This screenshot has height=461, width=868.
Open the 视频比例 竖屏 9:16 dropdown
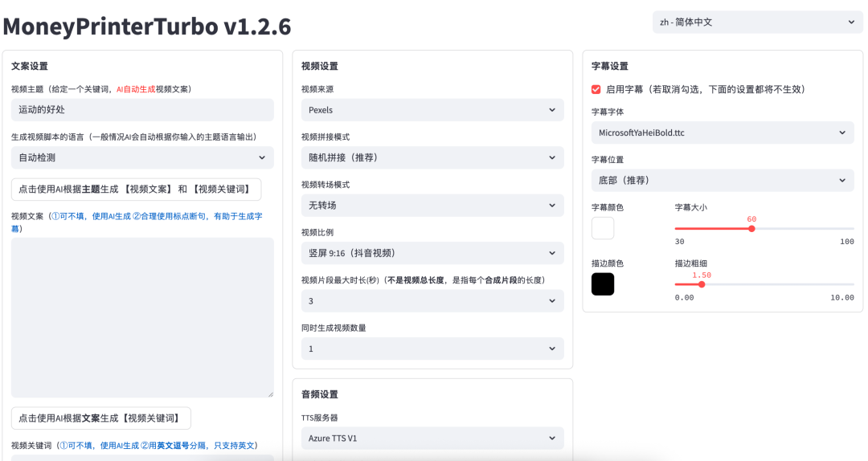pos(432,253)
